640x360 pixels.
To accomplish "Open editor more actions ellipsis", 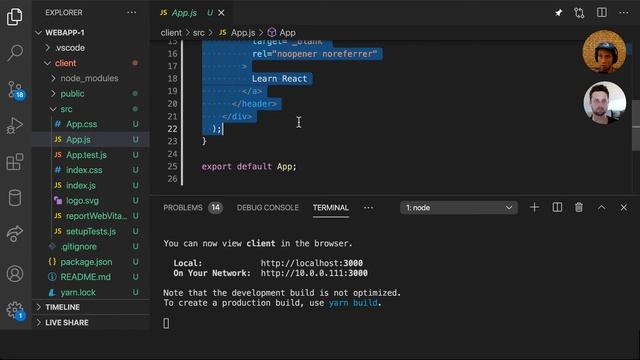I will click(624, 13).
